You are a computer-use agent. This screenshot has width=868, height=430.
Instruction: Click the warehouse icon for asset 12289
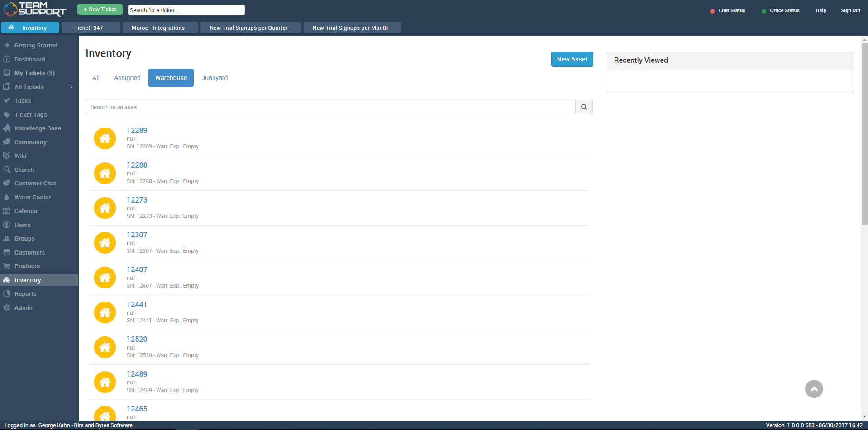(105, 138)
